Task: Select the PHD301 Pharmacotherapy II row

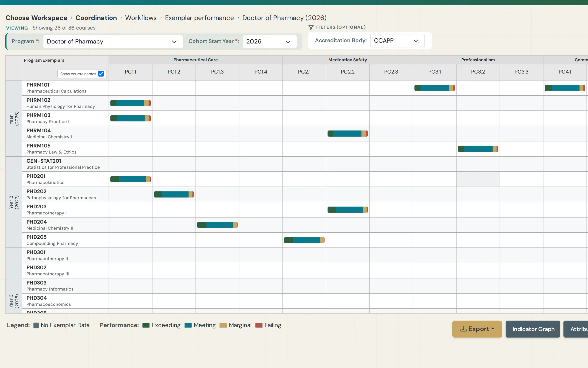Action: coord(65,255)
